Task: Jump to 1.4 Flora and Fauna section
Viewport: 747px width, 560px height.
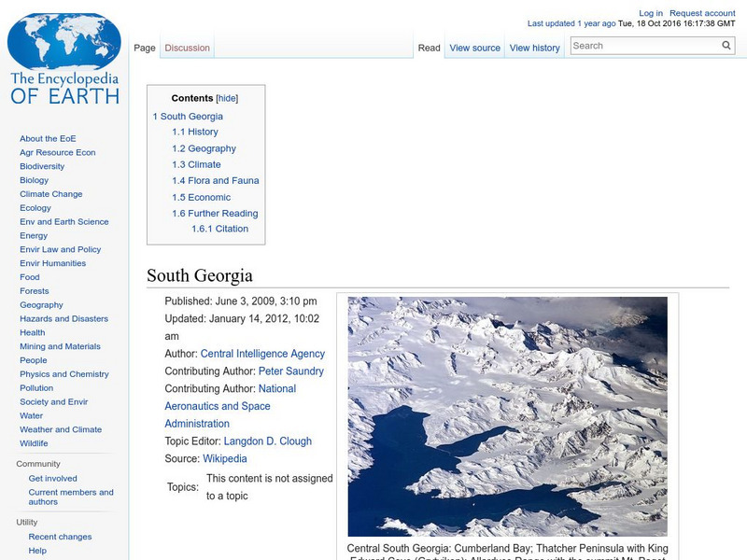Action: click(x=216, y=180)
